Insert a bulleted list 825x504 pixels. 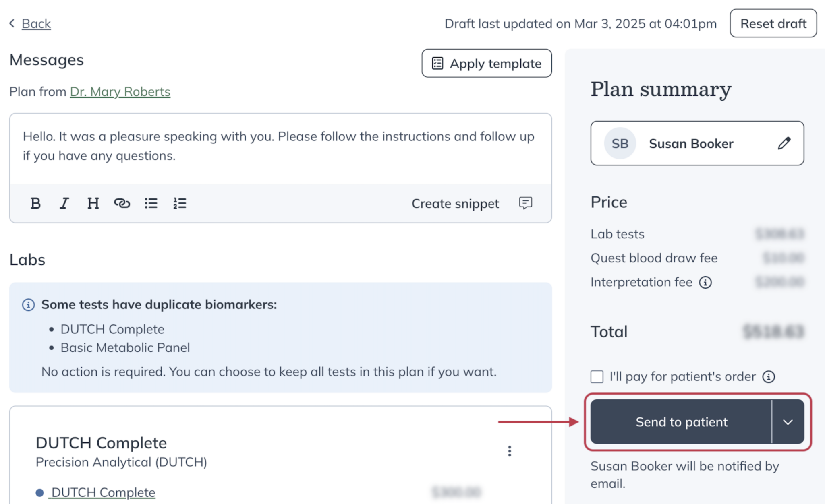click(151, 203)
